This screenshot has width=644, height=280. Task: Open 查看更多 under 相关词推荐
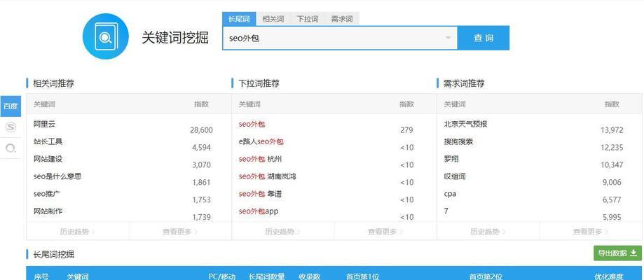click(180, 232)
